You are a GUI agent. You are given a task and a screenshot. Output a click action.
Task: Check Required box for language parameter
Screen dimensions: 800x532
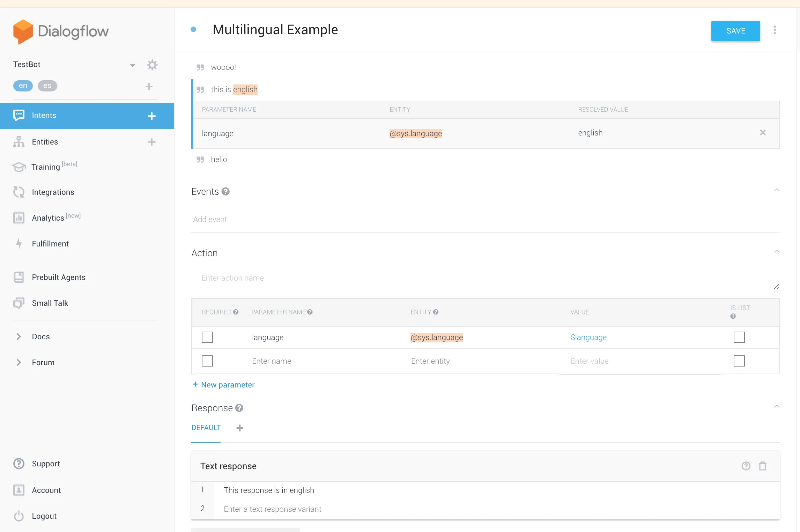coord(207,337)
